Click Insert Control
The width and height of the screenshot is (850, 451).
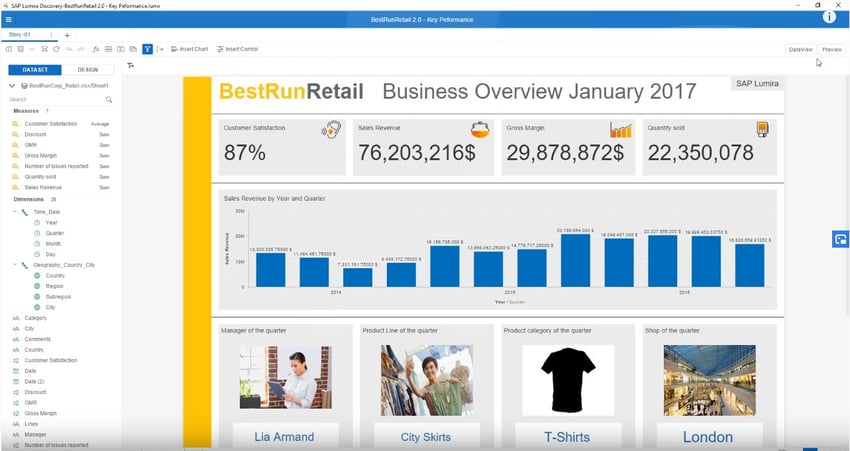pyautogui.click(x=237, y=49)
